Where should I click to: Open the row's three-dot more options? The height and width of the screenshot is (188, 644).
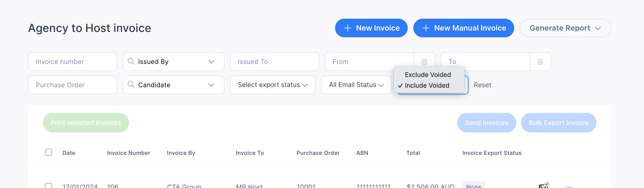click(569, 187)
